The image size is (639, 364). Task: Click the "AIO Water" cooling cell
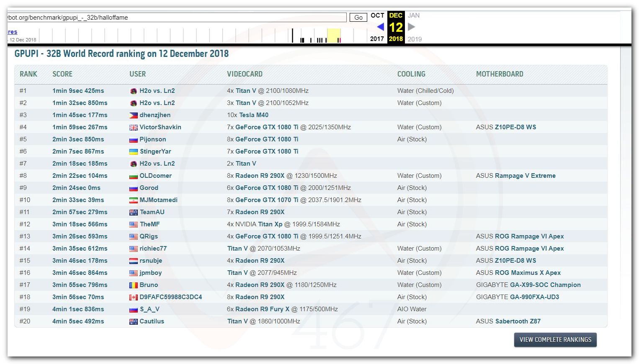point(412,309)
